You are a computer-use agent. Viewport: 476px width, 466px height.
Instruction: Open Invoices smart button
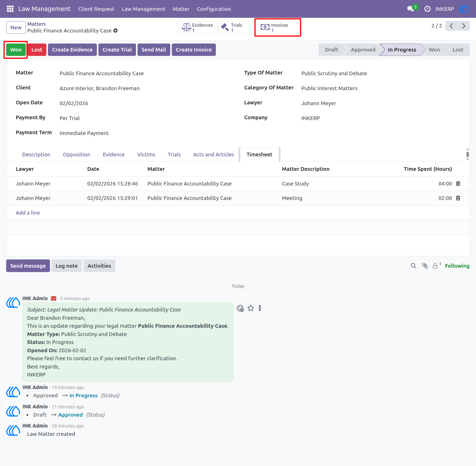[278, 27]
